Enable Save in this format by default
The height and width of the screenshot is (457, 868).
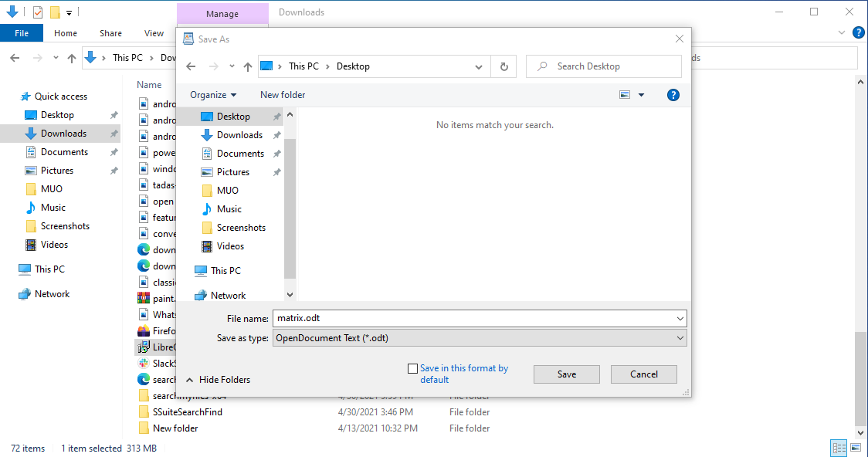(412, 368)
